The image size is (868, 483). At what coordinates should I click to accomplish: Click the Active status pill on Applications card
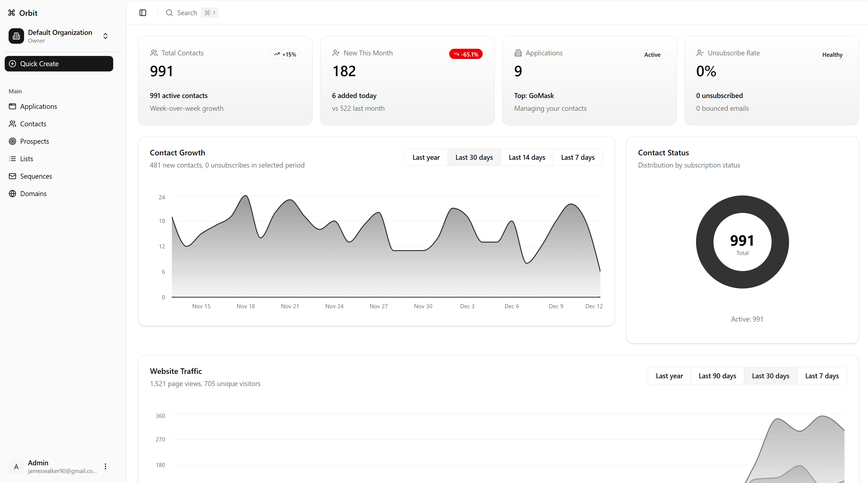[x=652, y=54]
